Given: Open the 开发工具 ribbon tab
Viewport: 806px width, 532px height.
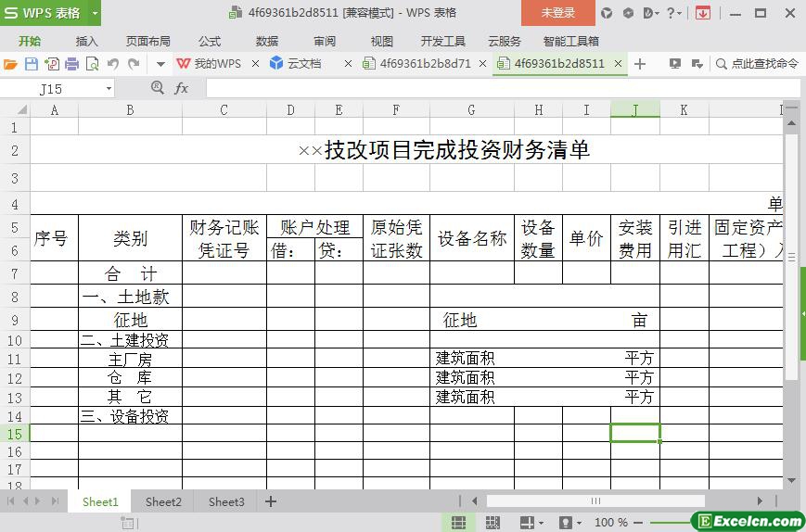Looking at the screenshot, I should click(443, 41).
